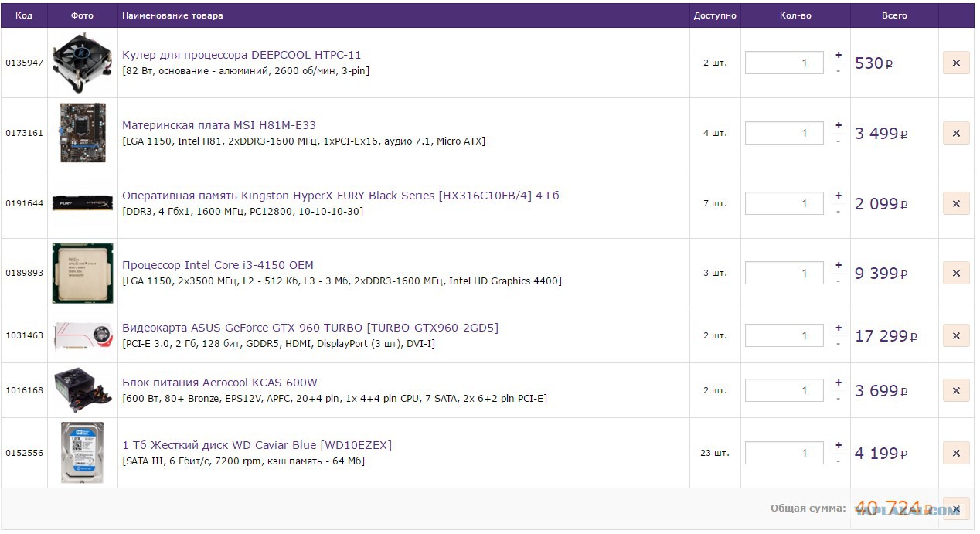Select product code 1031463

pos(24,335)
